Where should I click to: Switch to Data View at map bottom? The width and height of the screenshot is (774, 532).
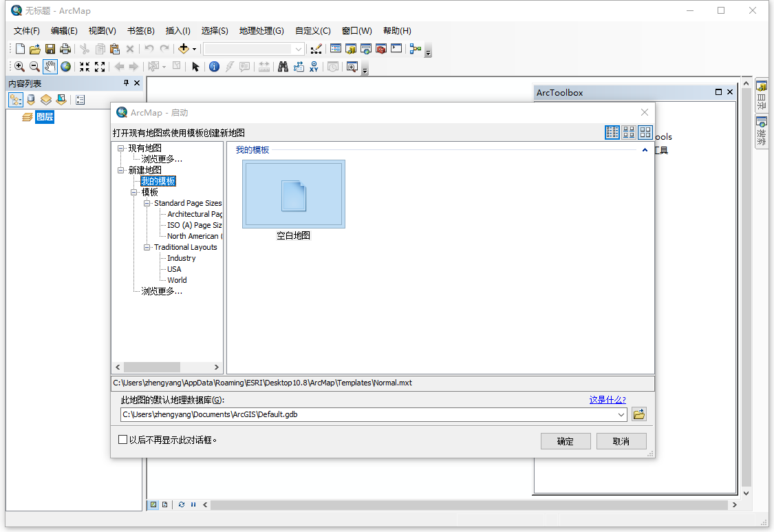pyautogui.click(x=153, y=505)
